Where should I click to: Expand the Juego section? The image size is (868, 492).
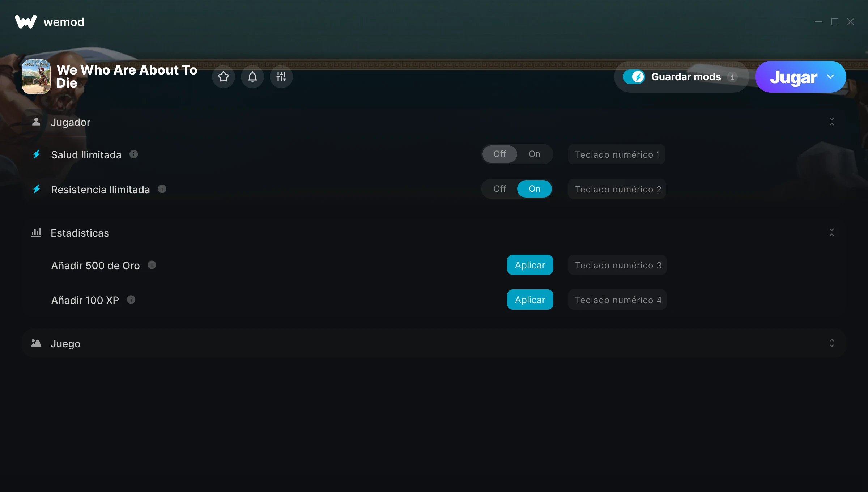[x=831, y=343]
